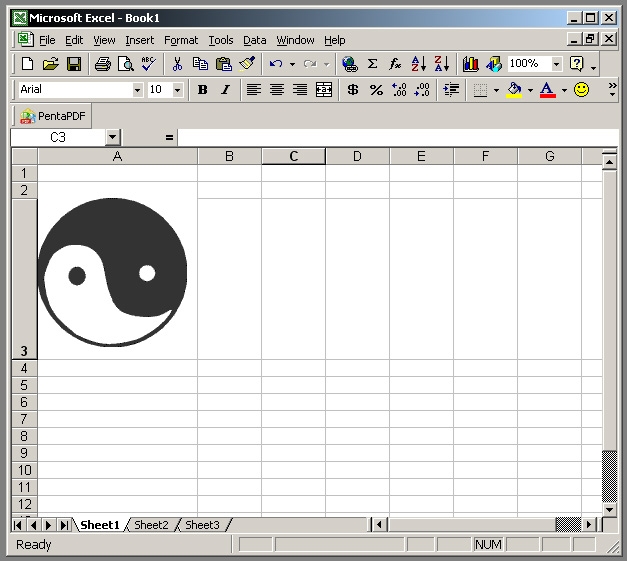Screen dimensions: 627x561
Task: Apply the yellow Fill Color bucket
Action: tap(514, 90)
